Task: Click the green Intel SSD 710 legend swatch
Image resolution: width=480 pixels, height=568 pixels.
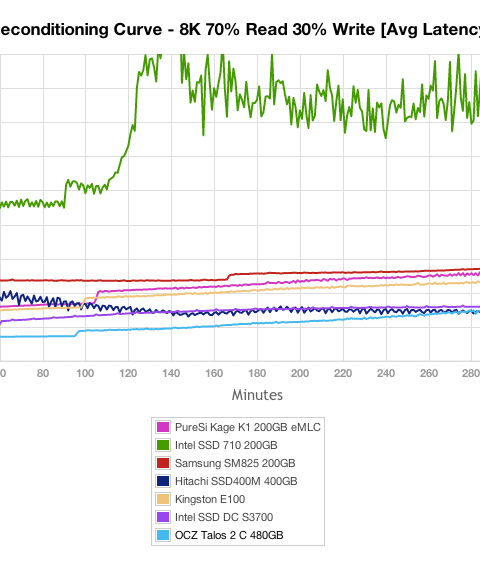Action: (x=163, y=445)
